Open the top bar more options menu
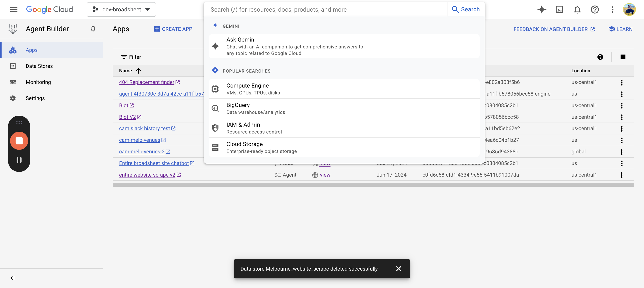 (x=612, y=9)
